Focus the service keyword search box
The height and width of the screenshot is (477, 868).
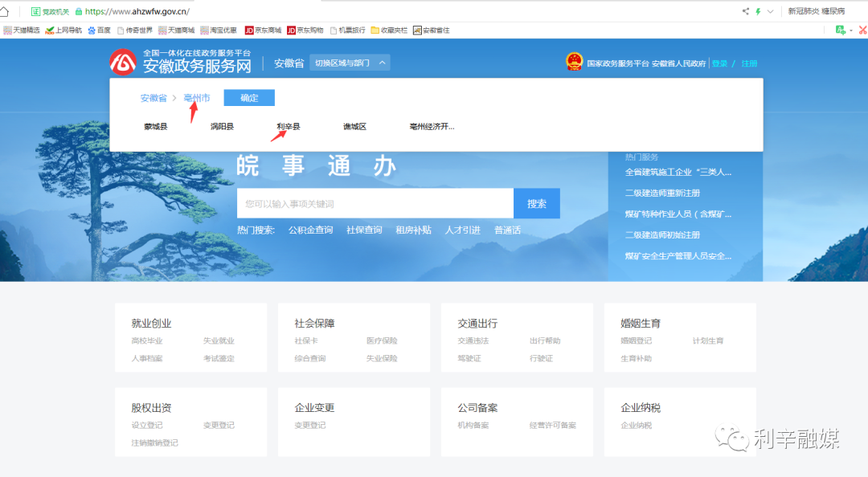pyautogui.click(x=375, y=204)
